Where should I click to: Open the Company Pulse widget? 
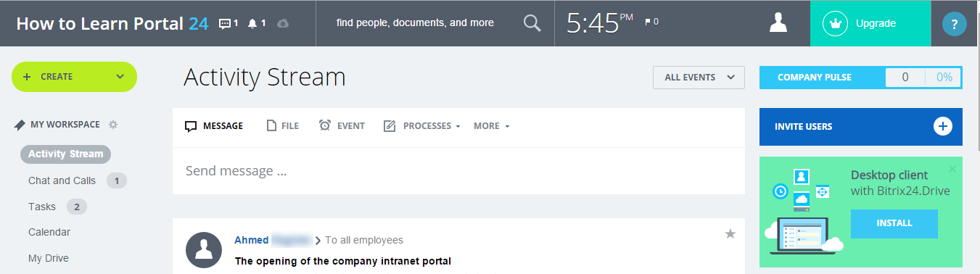[861, 78]
